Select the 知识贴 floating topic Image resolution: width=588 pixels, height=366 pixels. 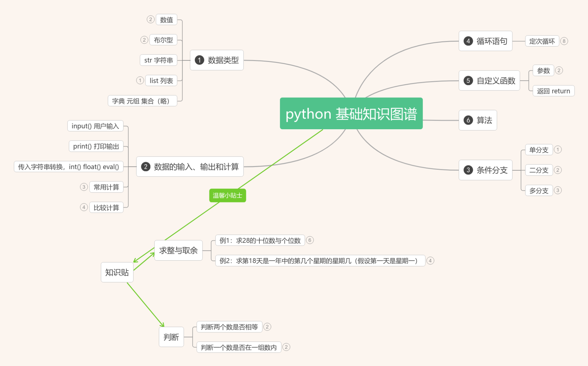pos(117,272)
